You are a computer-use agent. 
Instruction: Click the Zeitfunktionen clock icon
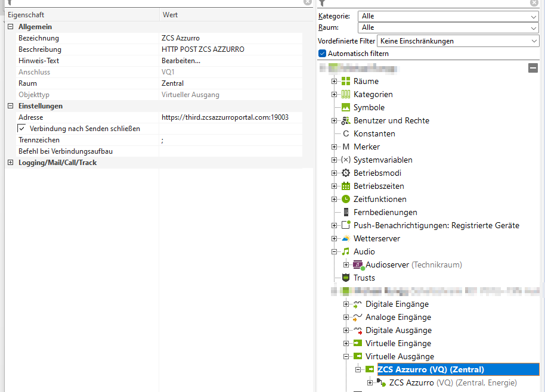pyautogui.click(x=346, y=200)
